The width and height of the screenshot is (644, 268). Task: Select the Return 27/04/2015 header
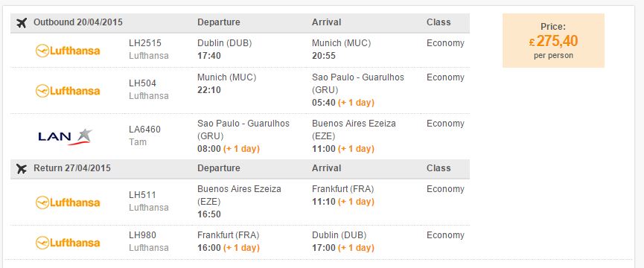pyautogui.click(x=72, y=168)
